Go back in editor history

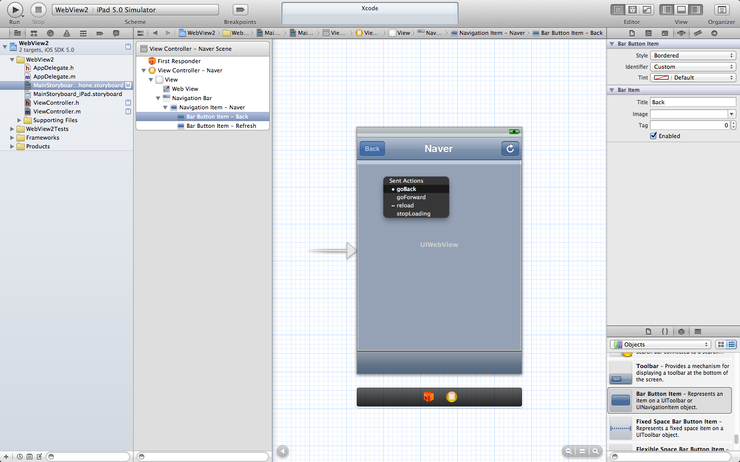[x=155, y=33]
